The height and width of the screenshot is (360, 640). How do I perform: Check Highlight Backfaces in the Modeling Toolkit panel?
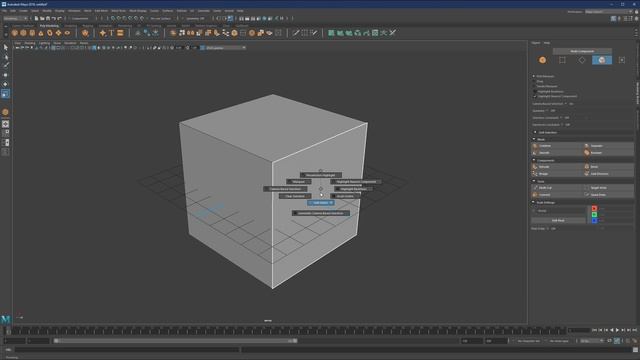pyautogui.click(x=535, y=91)
